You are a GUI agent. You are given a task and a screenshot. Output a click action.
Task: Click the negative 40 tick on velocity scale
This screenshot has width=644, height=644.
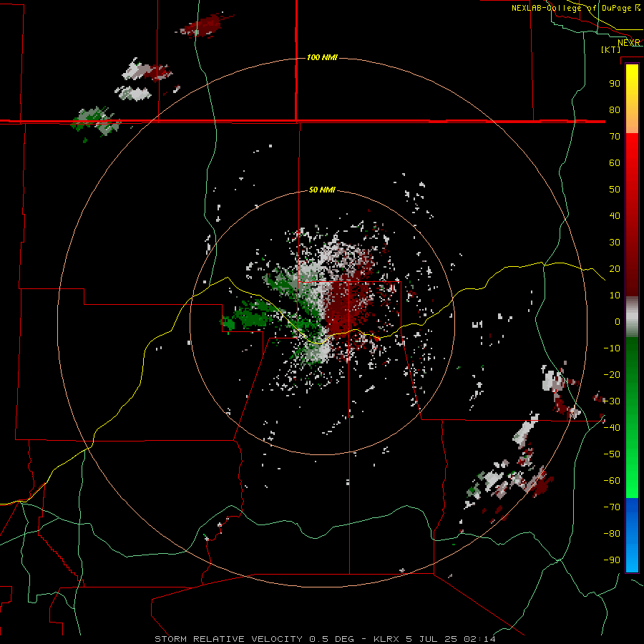612,428
